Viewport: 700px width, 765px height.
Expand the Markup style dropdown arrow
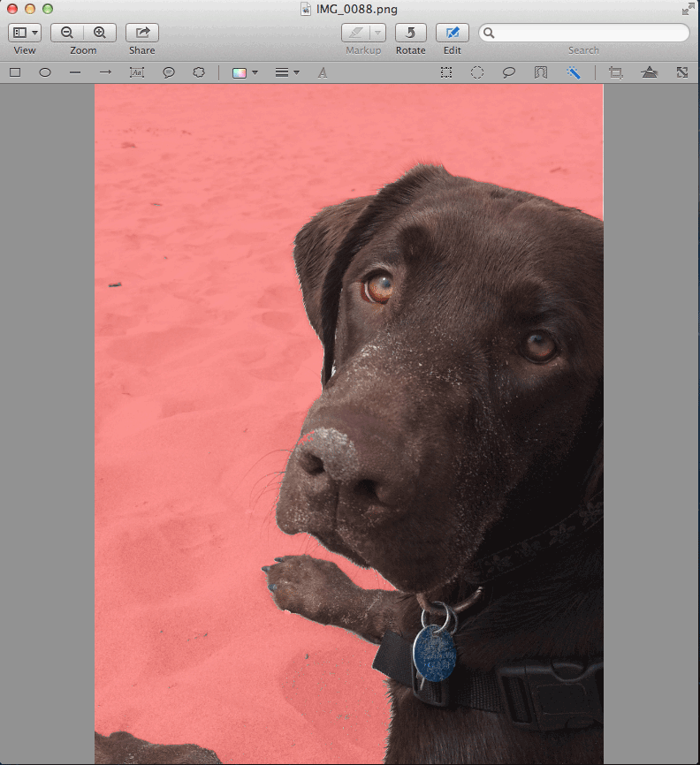(377, 33)
